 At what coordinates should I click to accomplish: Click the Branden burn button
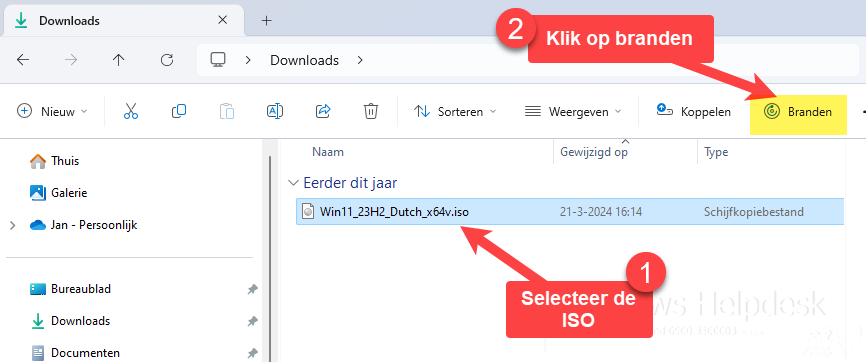[x=798, y=112]
